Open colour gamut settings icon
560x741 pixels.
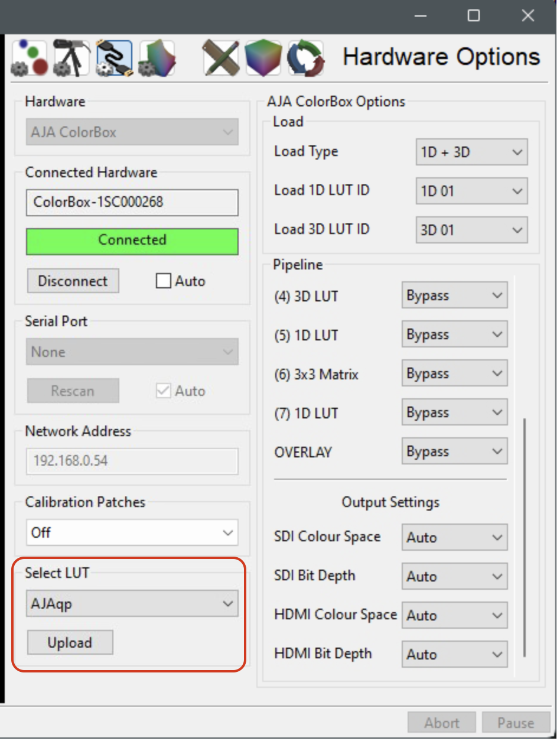157,58
